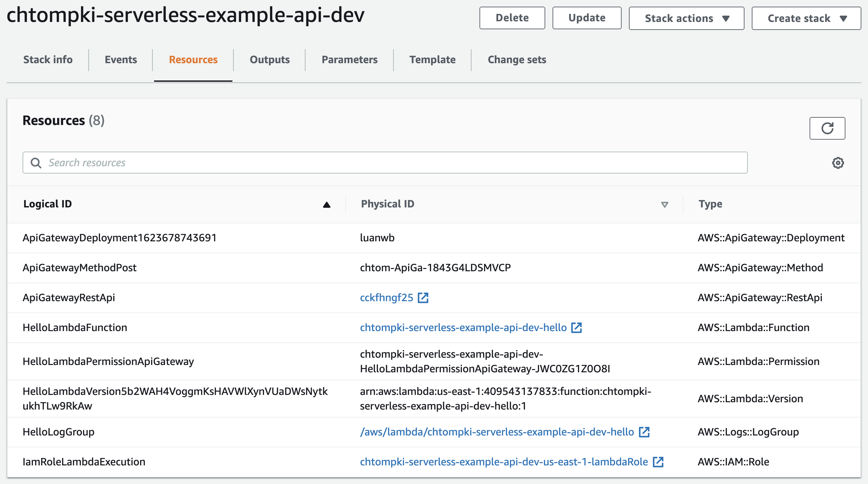Click the Update button
The image size is (868, 484).
586,18
